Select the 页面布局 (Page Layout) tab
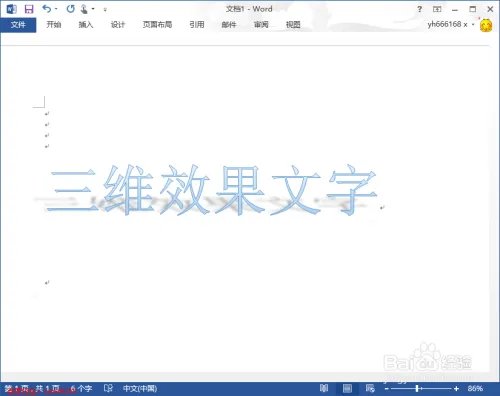This screenshot has height=396, width=500. pyautogui.click(x=157, y=25)
